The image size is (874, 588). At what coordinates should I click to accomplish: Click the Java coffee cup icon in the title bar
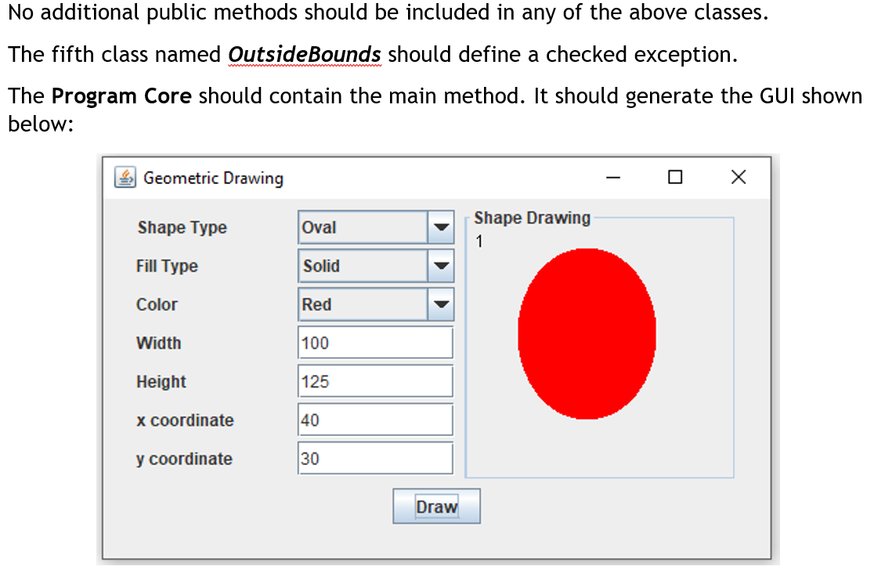pyautogui.click(x=125, y=178)
